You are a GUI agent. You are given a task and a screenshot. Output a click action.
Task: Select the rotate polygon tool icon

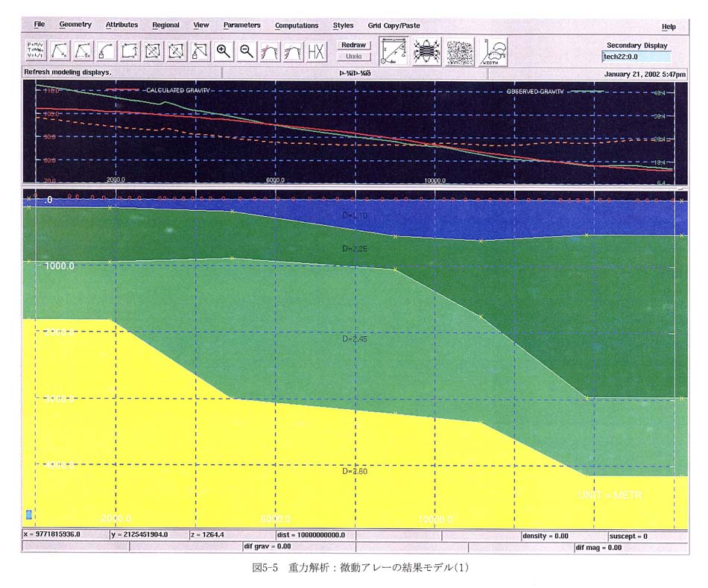(130, 51)
